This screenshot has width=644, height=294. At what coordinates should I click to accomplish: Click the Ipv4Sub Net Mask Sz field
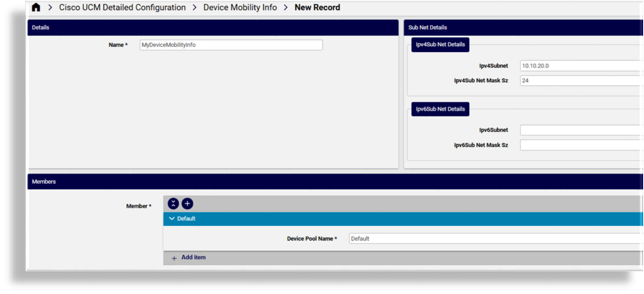[x=579, y=81]
